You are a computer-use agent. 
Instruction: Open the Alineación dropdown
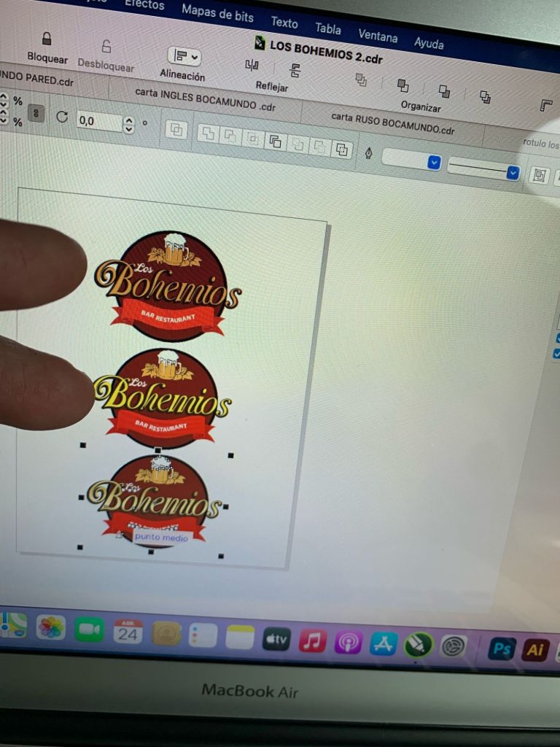tap(184, 56)
